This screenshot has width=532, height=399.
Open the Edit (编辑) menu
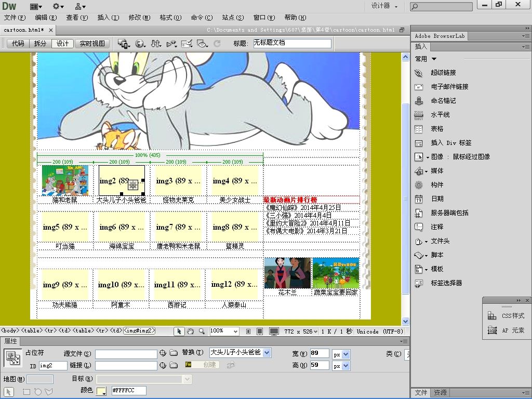click(x=46, y=18)
